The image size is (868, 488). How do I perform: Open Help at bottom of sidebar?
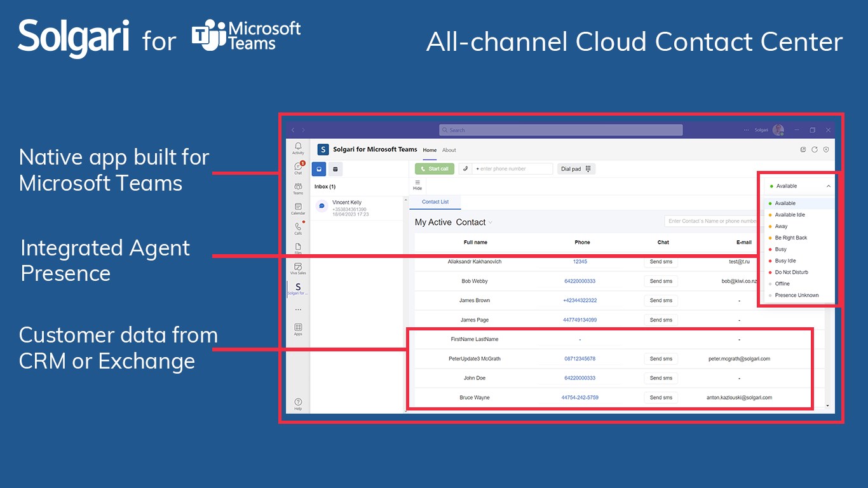[x=298, y=404]
